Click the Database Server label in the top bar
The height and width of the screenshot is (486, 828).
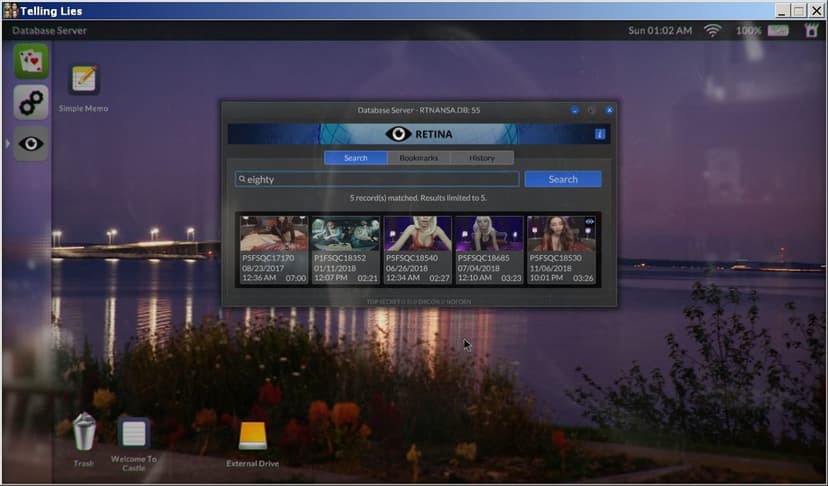point(49,31)
